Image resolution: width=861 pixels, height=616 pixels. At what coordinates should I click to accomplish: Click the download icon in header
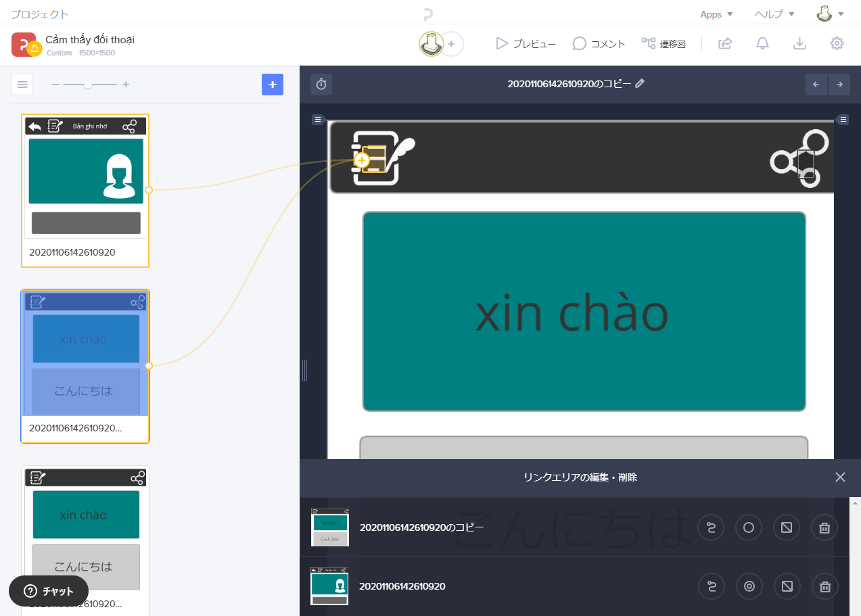799,44
